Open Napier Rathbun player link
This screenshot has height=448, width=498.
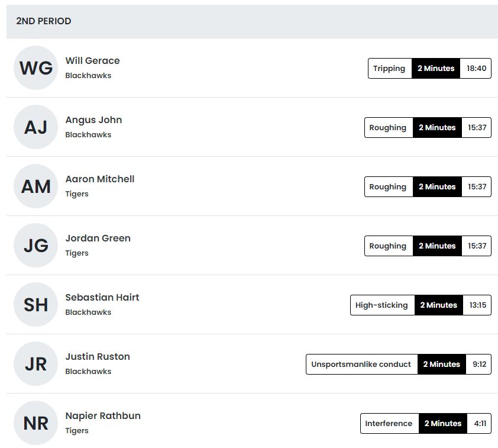(x=103, y=415)
